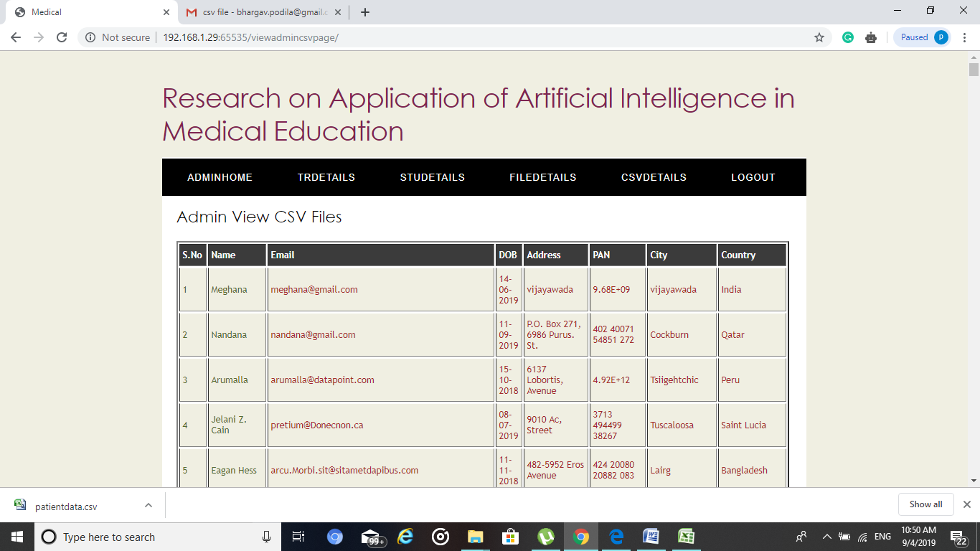Click the page vertical scrollbar down arrow

tap(974, 481)
